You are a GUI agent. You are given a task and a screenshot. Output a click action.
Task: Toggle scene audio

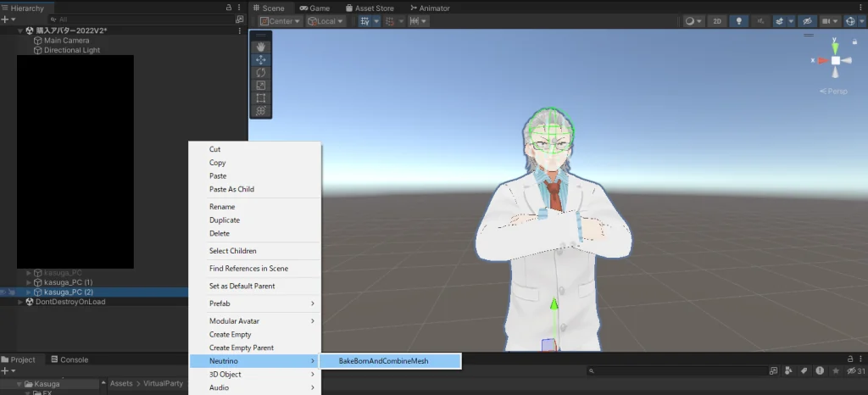coord(760,21)
